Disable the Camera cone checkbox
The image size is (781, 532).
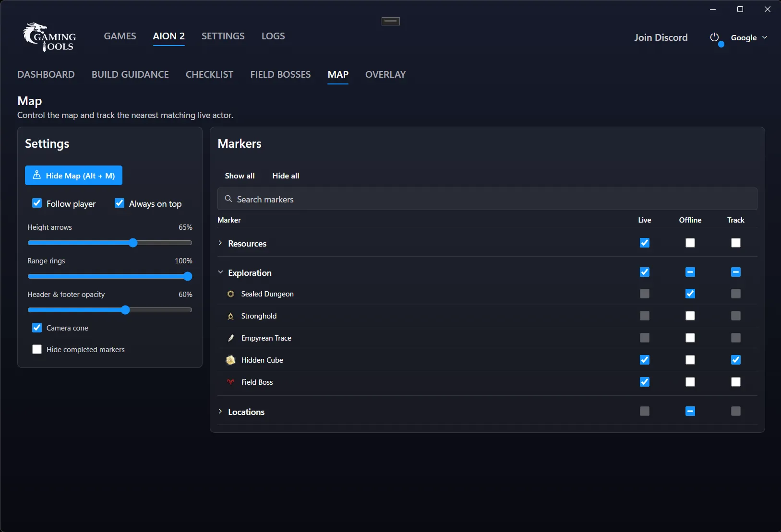37,328
